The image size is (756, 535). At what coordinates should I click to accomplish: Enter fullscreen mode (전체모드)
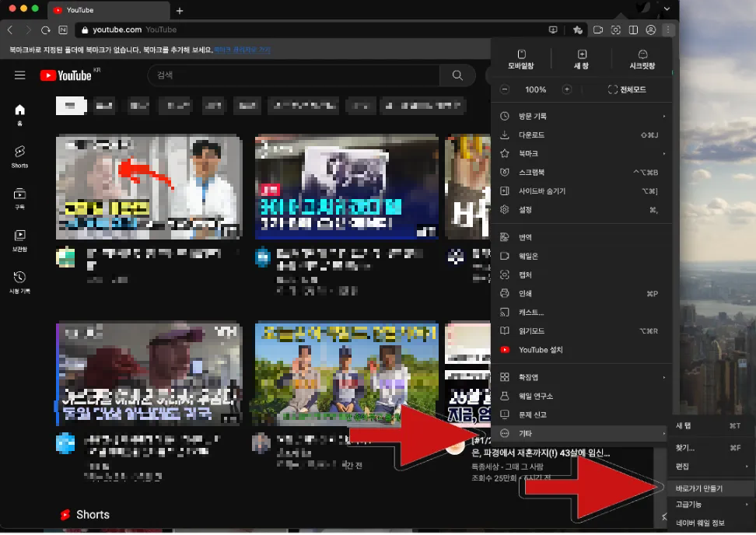click(x=627, y=89)
